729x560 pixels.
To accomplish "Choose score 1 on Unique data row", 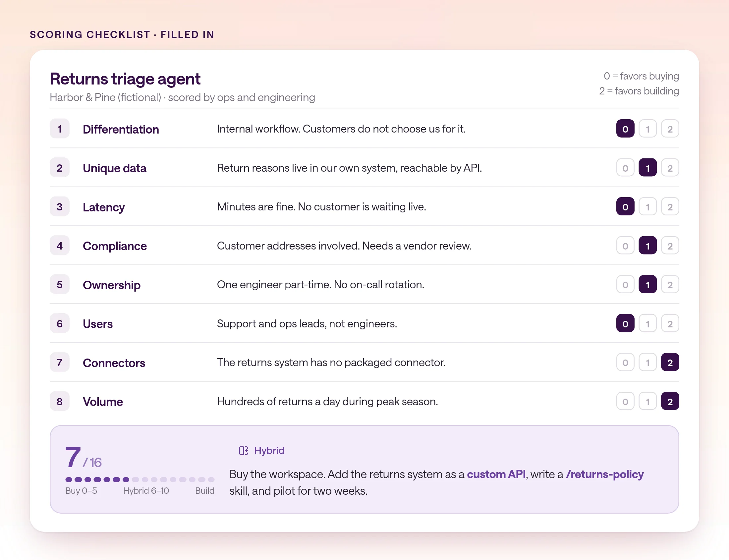I will (x=647, y=168).
